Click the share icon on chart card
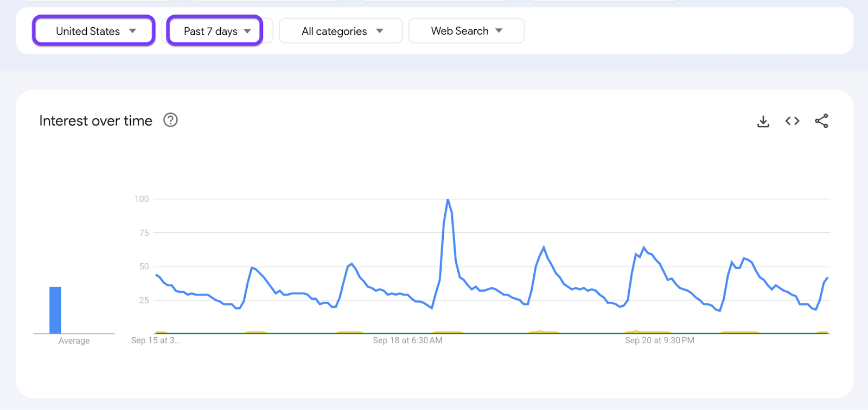 (x=821, y=121)
